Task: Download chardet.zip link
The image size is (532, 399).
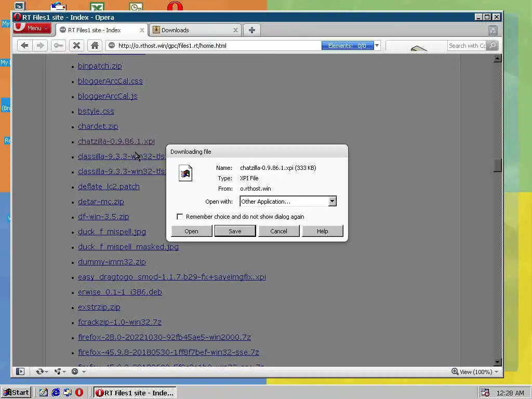Action: [x=98, y=126]
